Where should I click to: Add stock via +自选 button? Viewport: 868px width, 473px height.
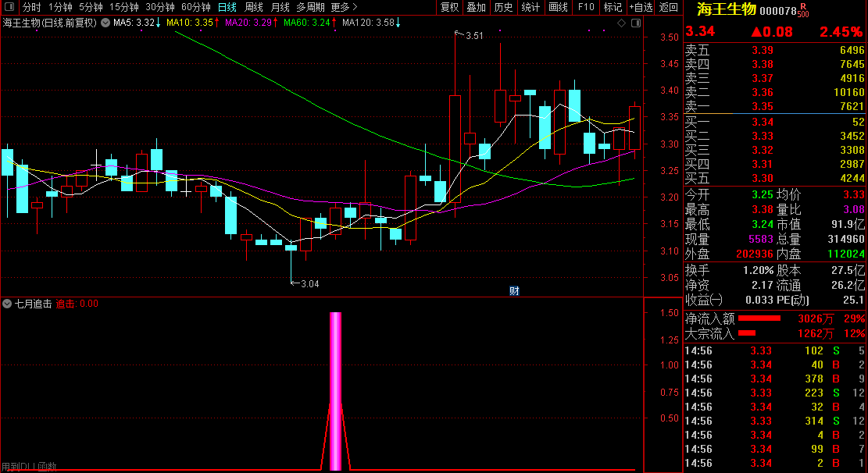click(640, 7)
